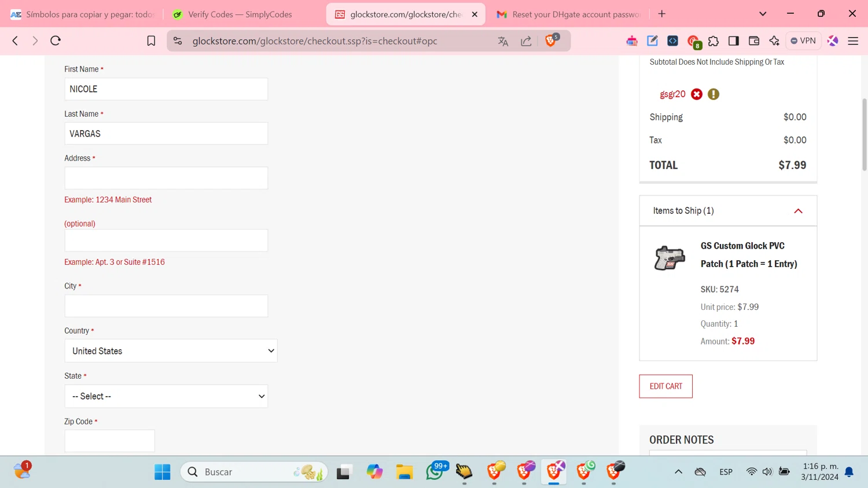Click EDIT CART button
The image size is (868, 488).
[665, 386]
